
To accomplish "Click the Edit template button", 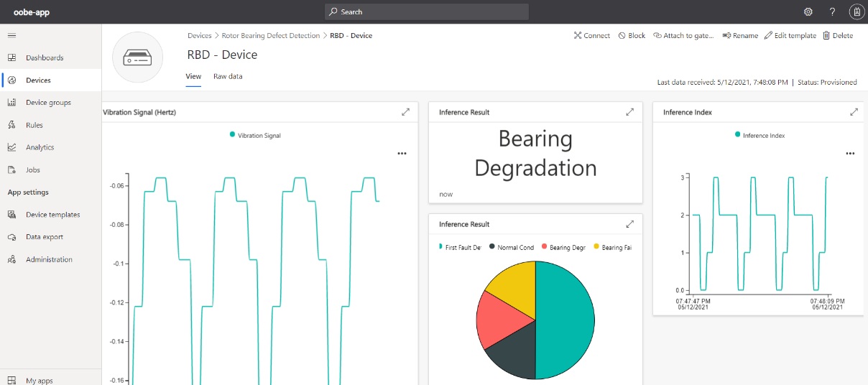I will (x=790, y=36).
